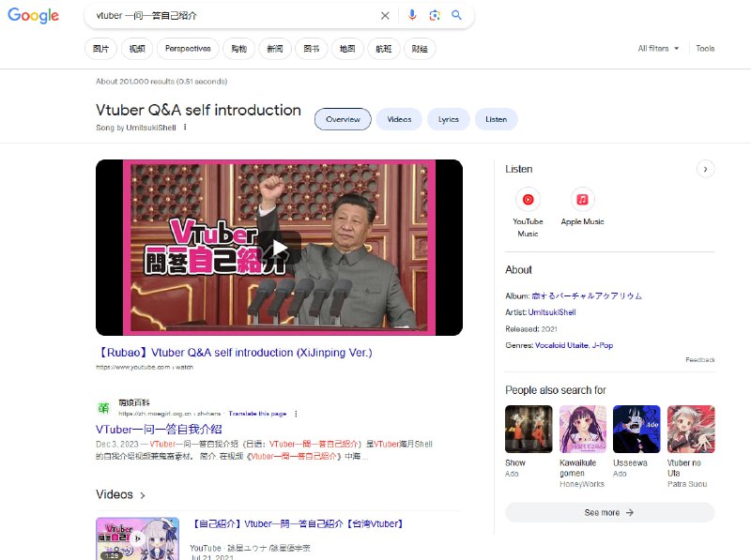Select the Lyrics pill tab

(449, 119)
